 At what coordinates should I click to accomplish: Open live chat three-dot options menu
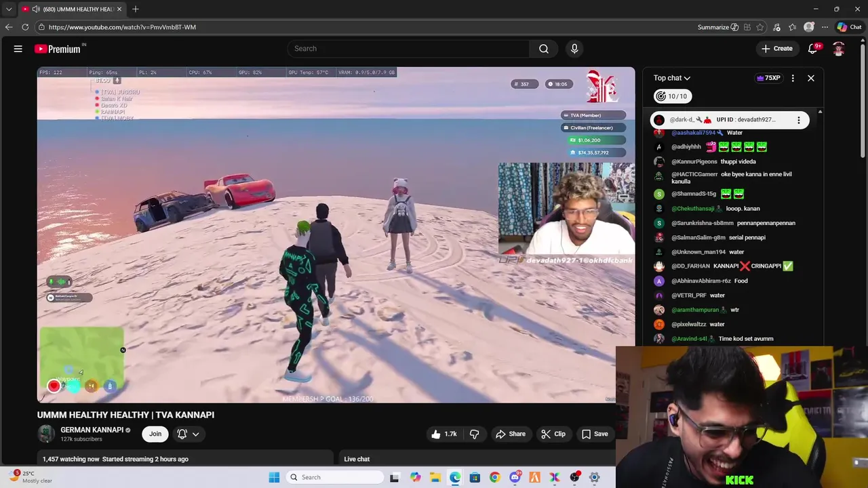[x=793, y=78]
